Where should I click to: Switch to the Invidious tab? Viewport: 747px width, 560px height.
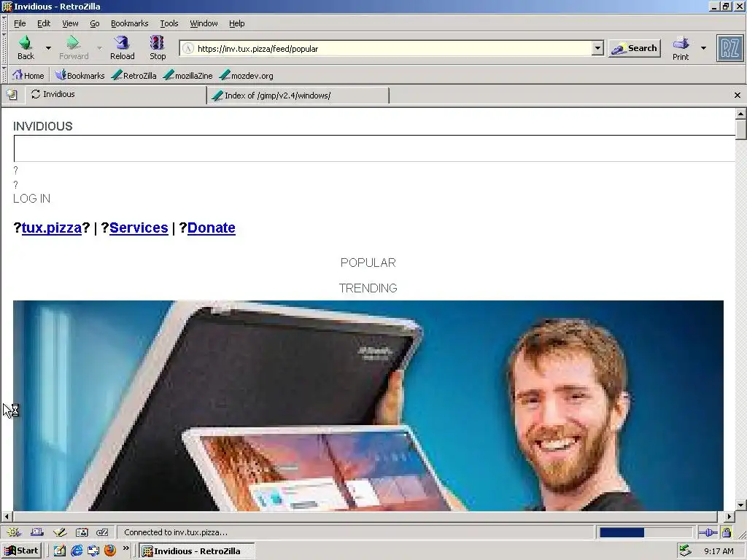tap(116, 94)
